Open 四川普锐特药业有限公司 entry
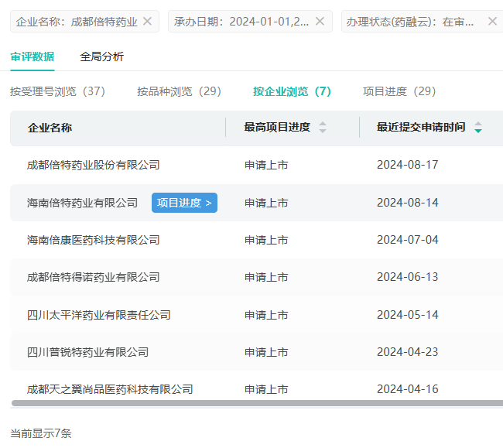 87,352
